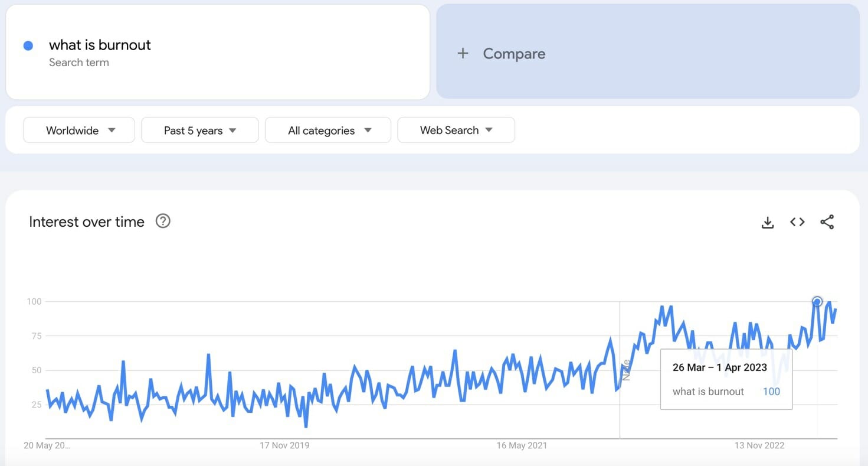The height and width of the screenshot is (466, 868).
Task: Change the Web Search type dropdown
Action: (x=456, y=131)
